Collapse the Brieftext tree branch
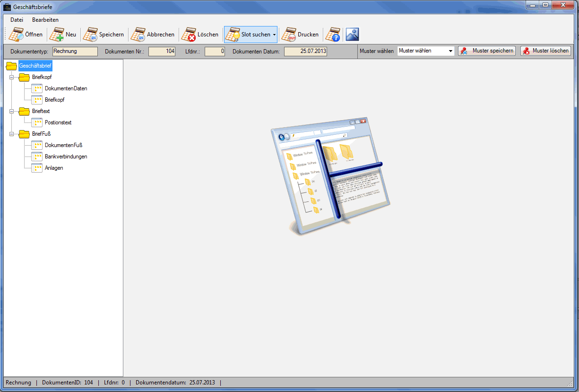Screen dimensions: 579x392 (11, 111)
